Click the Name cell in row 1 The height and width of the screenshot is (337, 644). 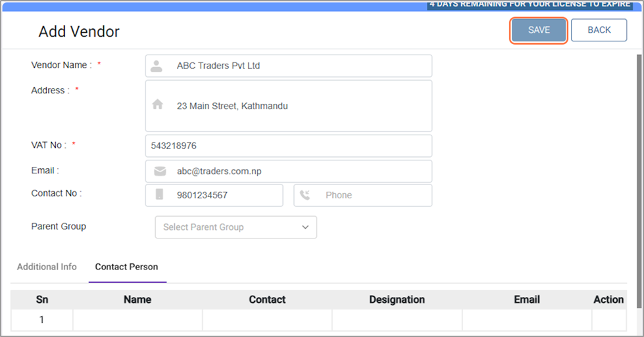[x=137, y=320]
